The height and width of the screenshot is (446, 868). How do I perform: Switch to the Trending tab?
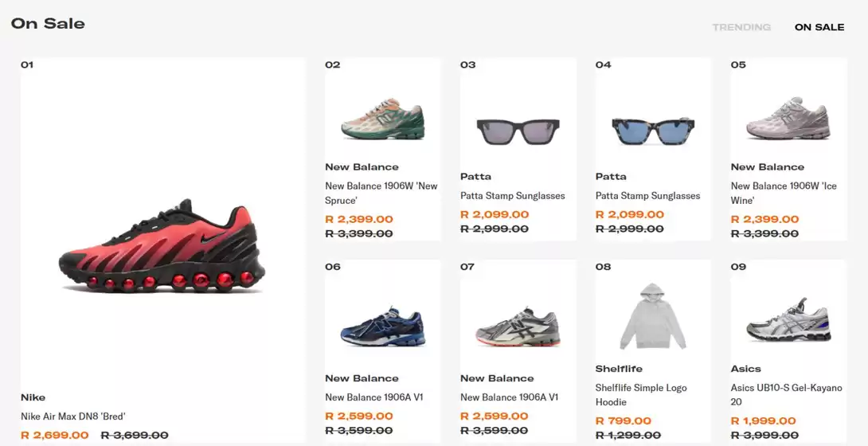[x=741, y=27]
